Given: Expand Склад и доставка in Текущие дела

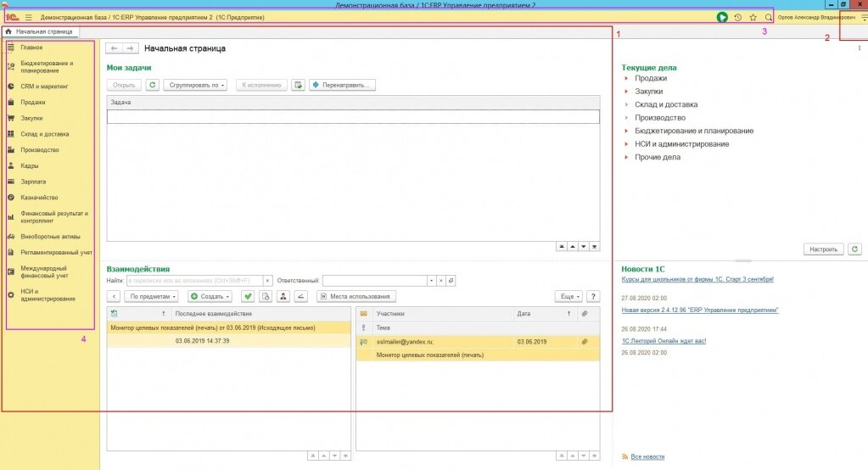Looking at the screenshot, I should [626, 104].
